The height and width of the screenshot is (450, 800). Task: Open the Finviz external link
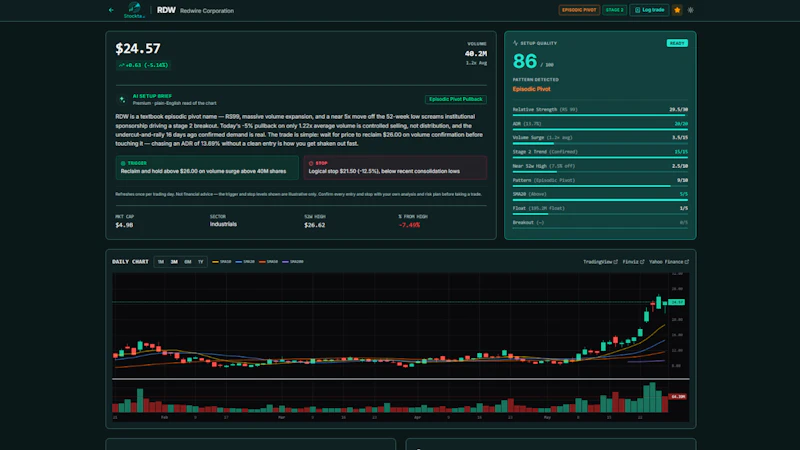[x=633, y=262]
